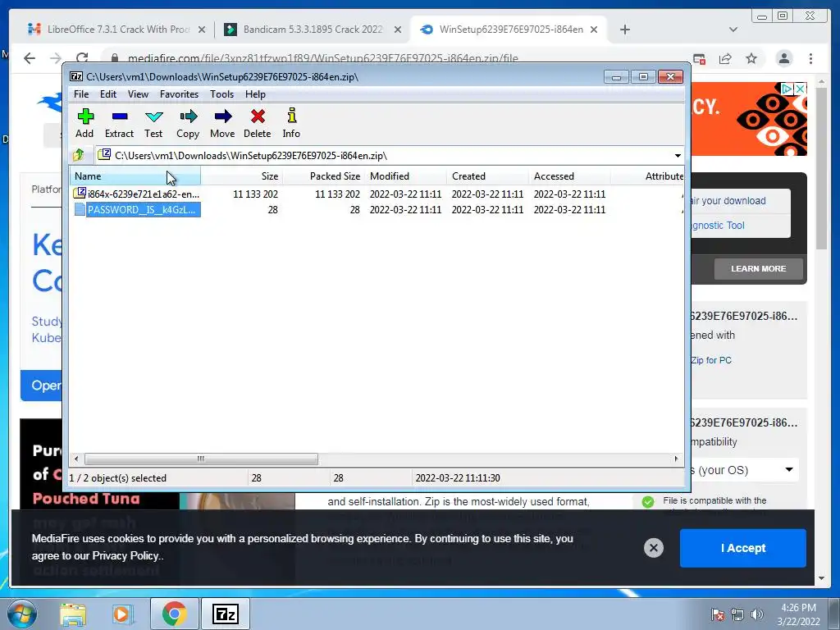Open the View menu
Screen dimensions: 840x630
point(138,94)
